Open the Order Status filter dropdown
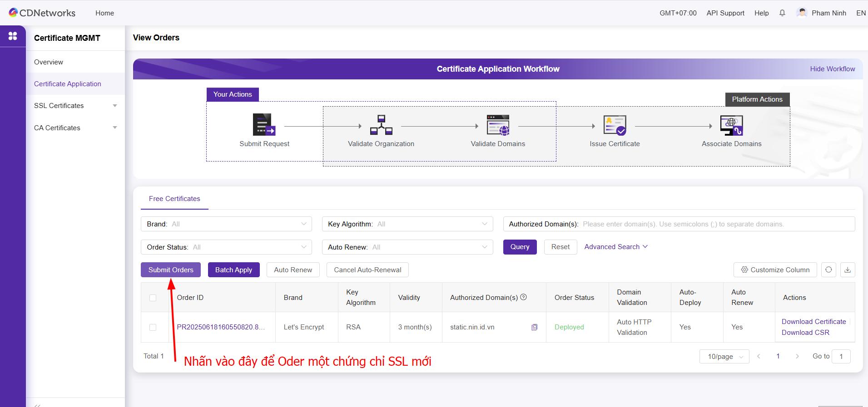This screenshot has height=407, width=868. tap(226, 247)
